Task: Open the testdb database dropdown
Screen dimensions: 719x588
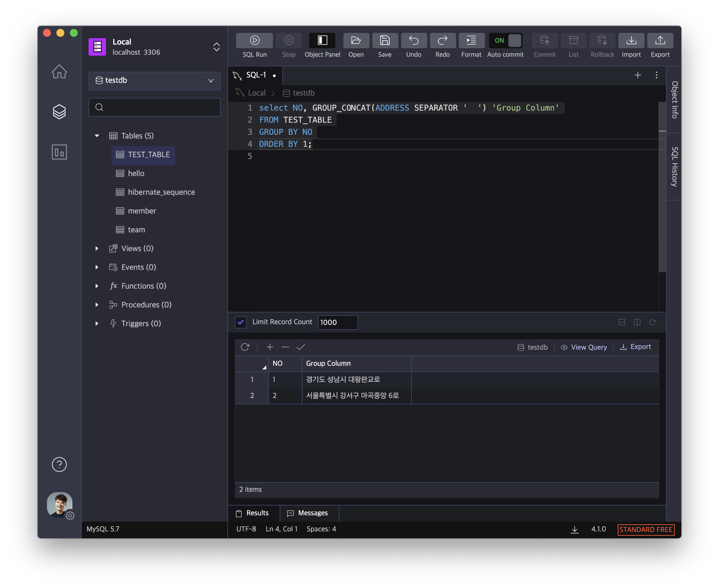Action: coord(155,80)
